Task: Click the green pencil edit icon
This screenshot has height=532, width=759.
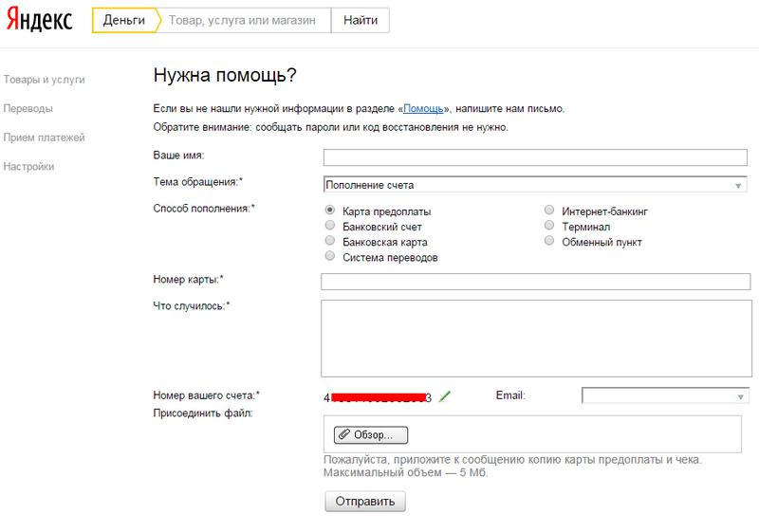Action: point(444,396)
